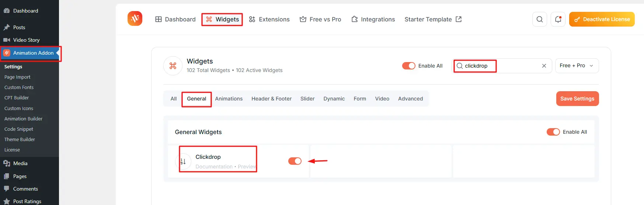Image resolution: width=644 pixels, height=205 pixels.
Task: Select the Extensions navigation item
Action: (x=269, y=19)
